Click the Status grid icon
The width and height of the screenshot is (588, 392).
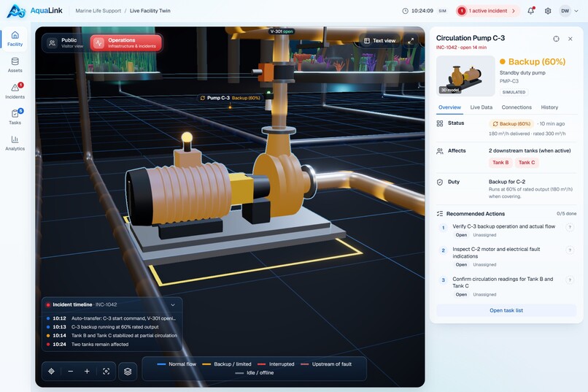[440, 123]
